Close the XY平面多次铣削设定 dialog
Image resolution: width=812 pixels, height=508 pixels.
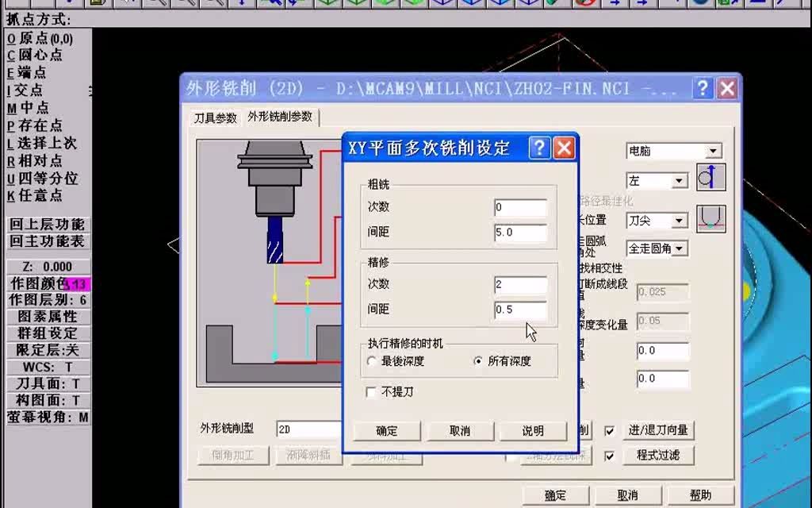click(564, 148)
